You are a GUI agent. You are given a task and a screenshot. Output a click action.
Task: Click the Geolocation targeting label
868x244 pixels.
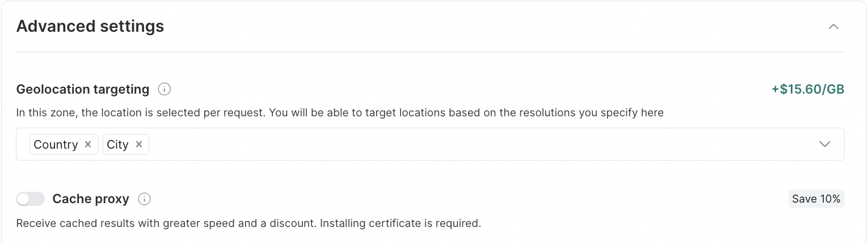point(83,89)
